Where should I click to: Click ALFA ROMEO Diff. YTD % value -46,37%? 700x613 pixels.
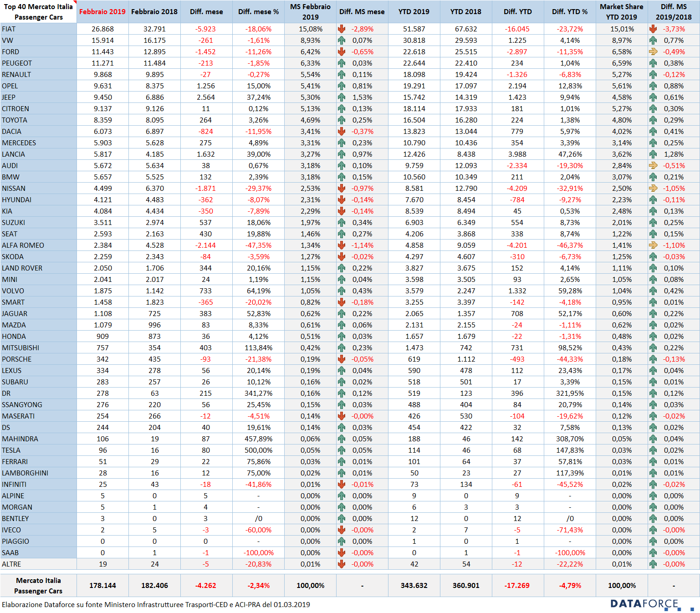570,245
